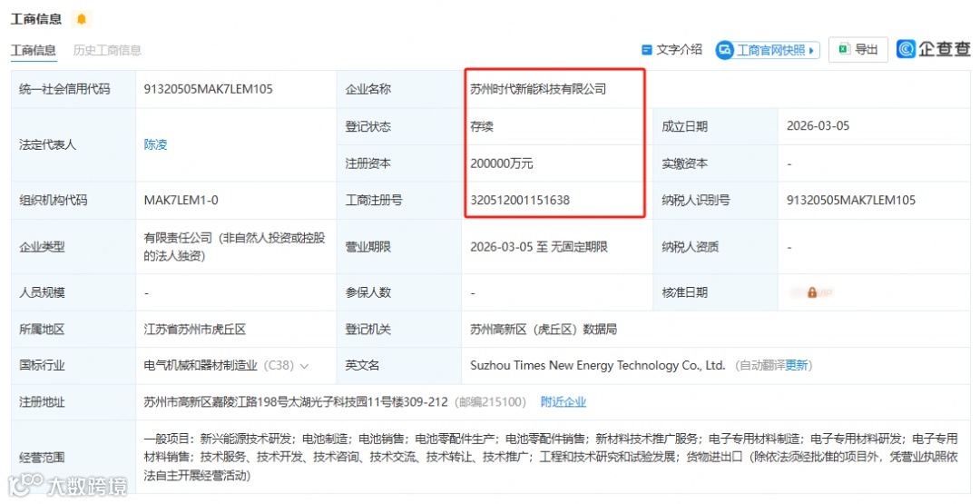Click the 法定代表人 label cell
Image resolution: width=980 pixels, height=504 pixels.
point(73,144)
